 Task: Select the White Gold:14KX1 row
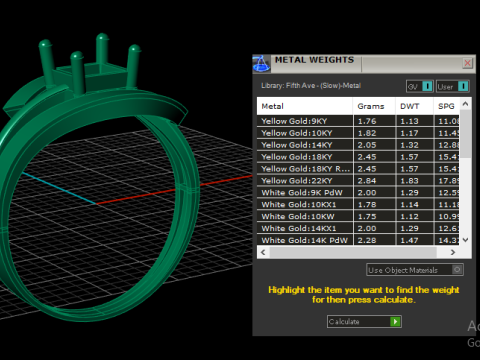coord(358,228)
